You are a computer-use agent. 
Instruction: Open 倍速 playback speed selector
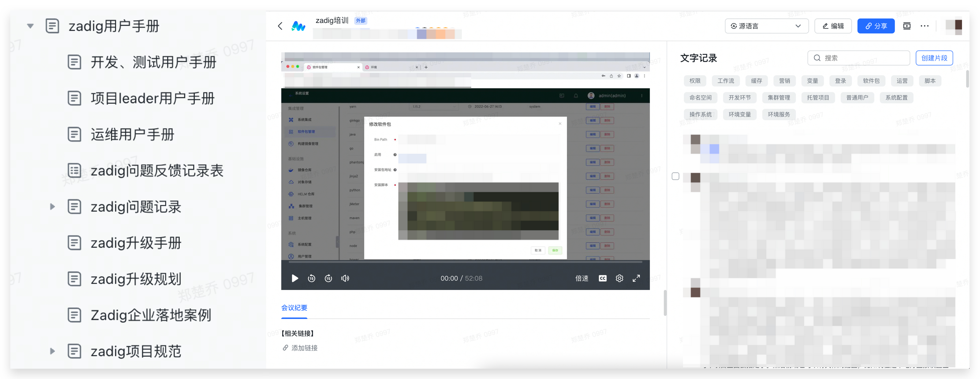tap(581, 278)
